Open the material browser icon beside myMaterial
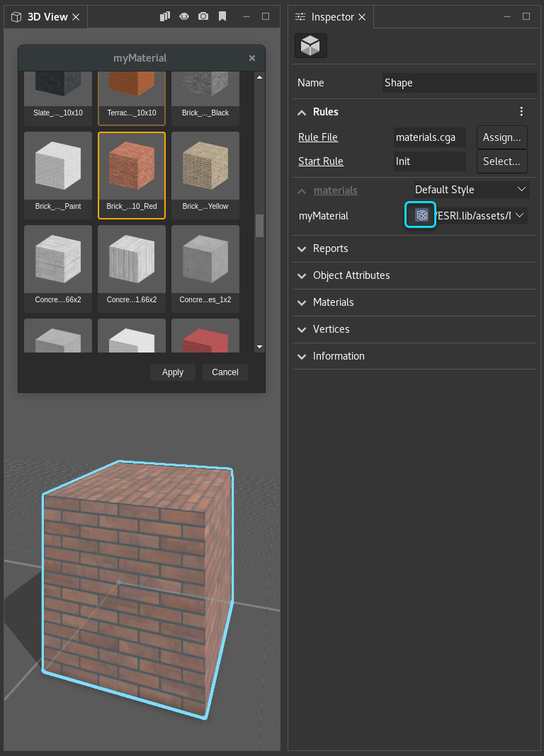 tap(421, 215)
